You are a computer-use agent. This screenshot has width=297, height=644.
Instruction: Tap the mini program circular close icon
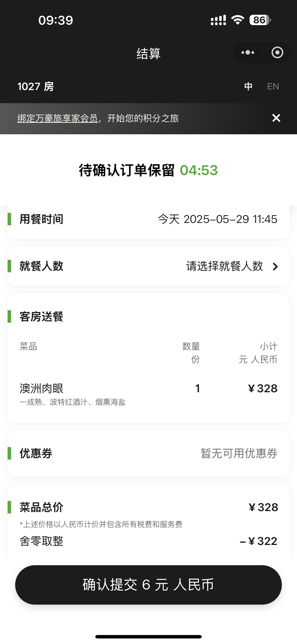click(x=277, y=53)
